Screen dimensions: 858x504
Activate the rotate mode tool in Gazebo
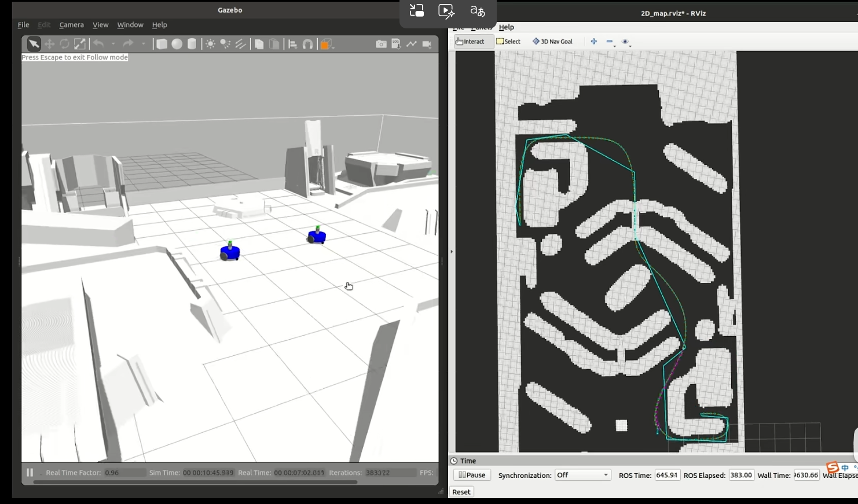click(64, 44)
